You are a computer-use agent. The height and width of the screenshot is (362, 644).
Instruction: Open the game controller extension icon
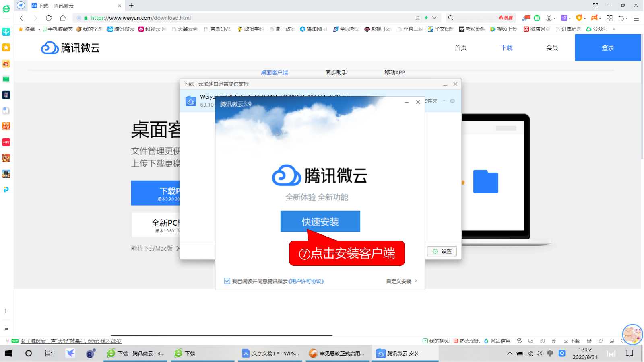coord(594,18)
